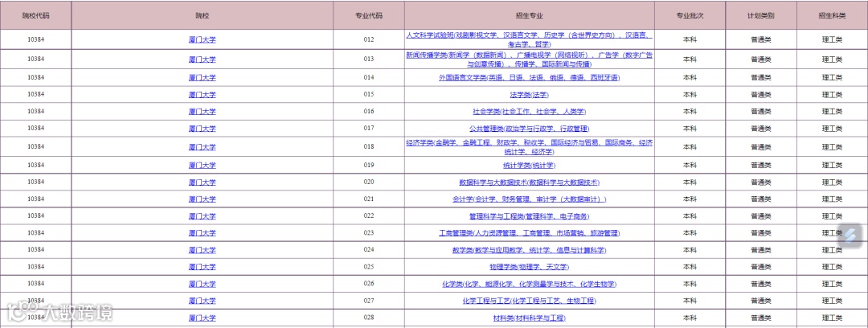The width and height of the screenshot is (868, 328).
Task: Click the 专业批次 column header
Action: coord(690,15)
